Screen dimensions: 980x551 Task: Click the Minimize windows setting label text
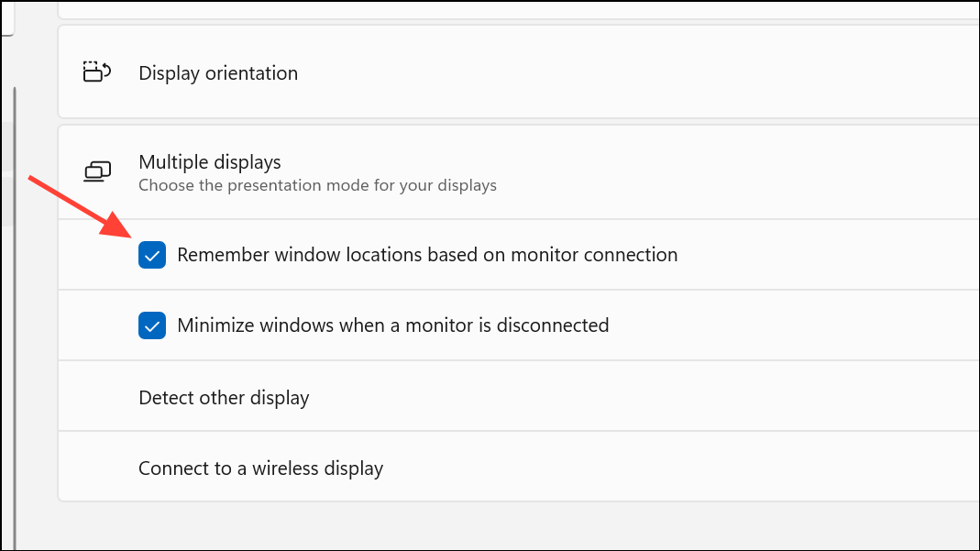pyautogui.click(x=392, y=325)
